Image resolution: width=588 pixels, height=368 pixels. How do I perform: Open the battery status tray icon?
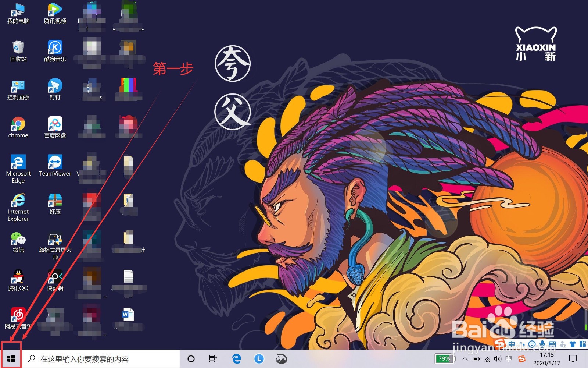click(476, 359)
